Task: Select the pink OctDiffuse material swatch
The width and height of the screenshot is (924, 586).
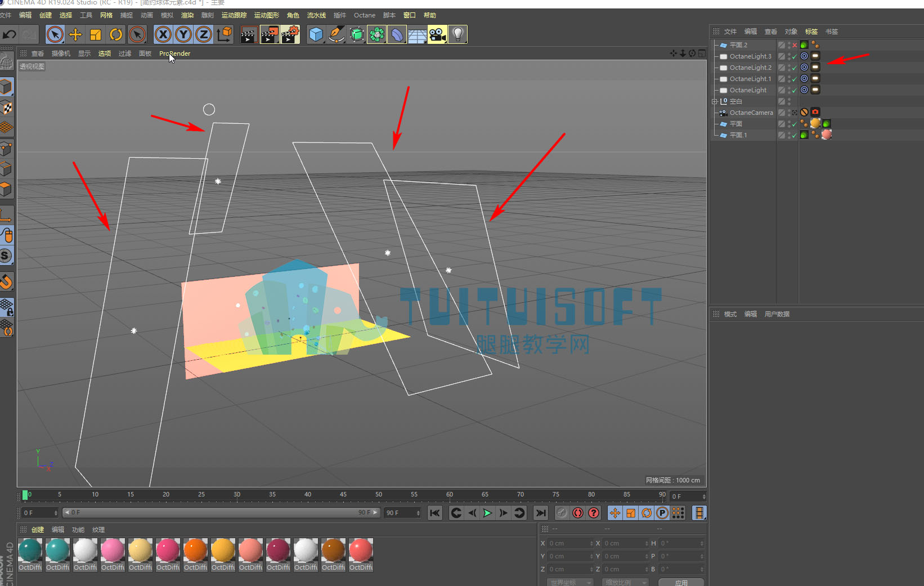Action: [x=113, y=551]
